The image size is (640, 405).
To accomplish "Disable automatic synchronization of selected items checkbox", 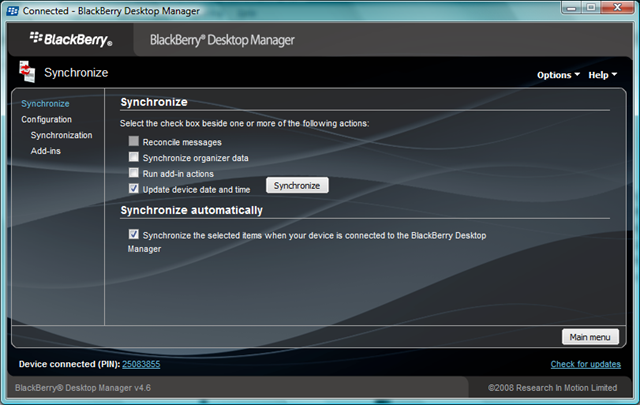I will click(133, 234).
